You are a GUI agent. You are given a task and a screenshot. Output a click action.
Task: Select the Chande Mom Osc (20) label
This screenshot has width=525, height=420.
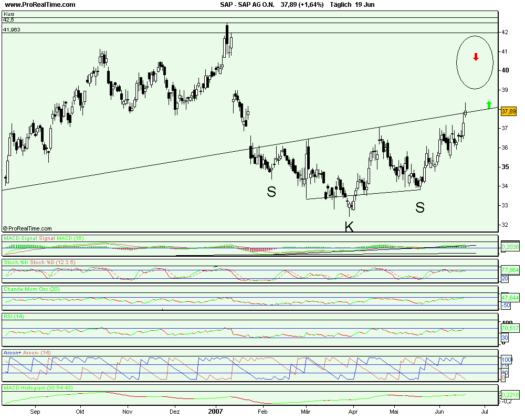[x=31, y=289]
